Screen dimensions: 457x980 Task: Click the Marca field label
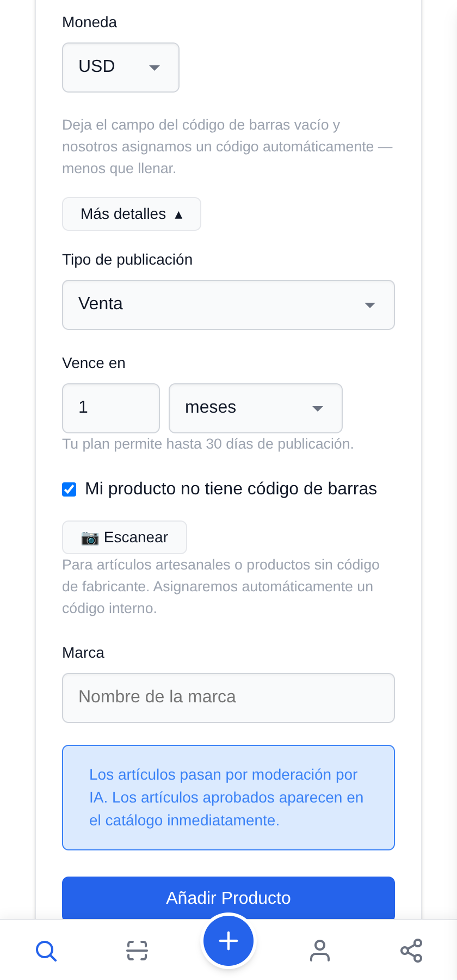[83, 653]
